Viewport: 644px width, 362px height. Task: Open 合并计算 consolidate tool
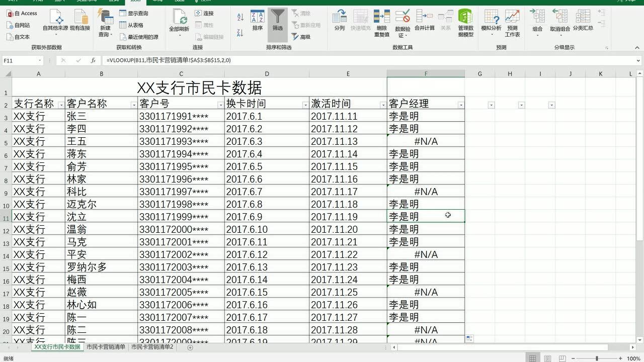pos(424,20)
